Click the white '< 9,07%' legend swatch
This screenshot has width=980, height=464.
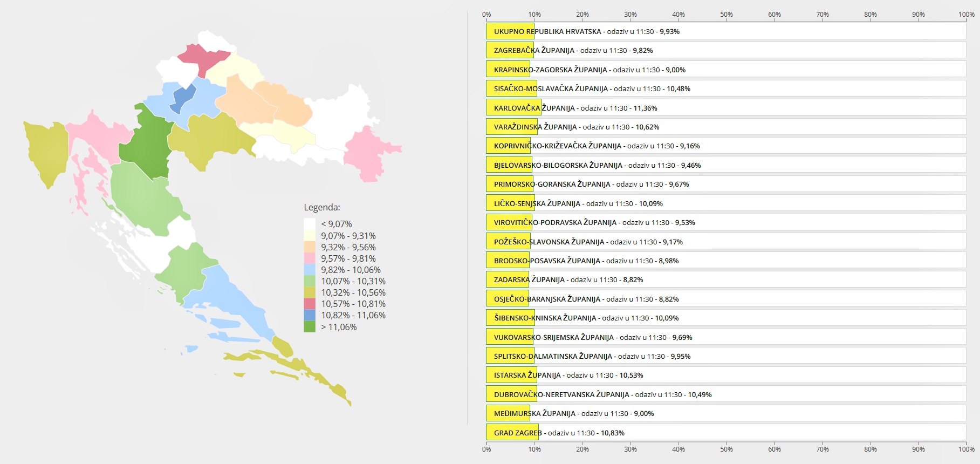tap(310, 224)
